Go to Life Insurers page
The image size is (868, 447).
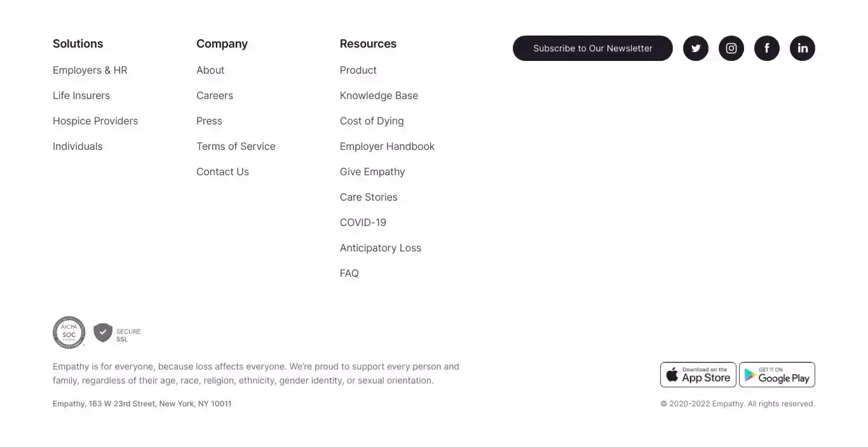click(x=81, y=95)
